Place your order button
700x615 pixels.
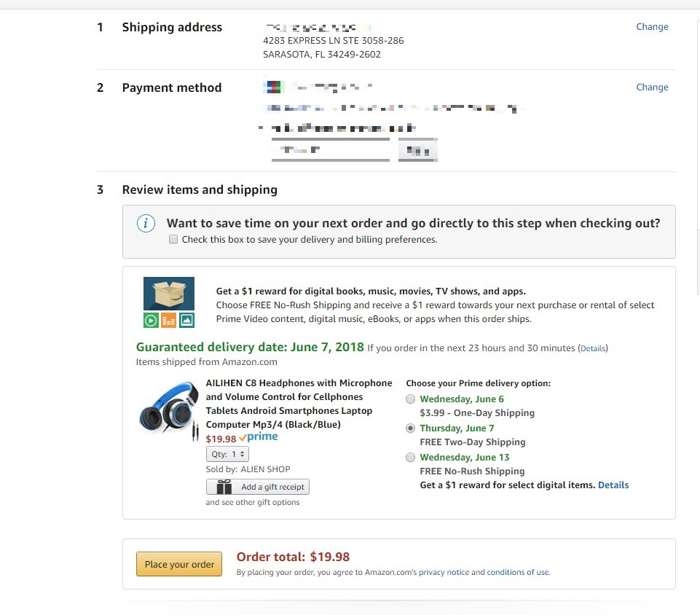179,564
